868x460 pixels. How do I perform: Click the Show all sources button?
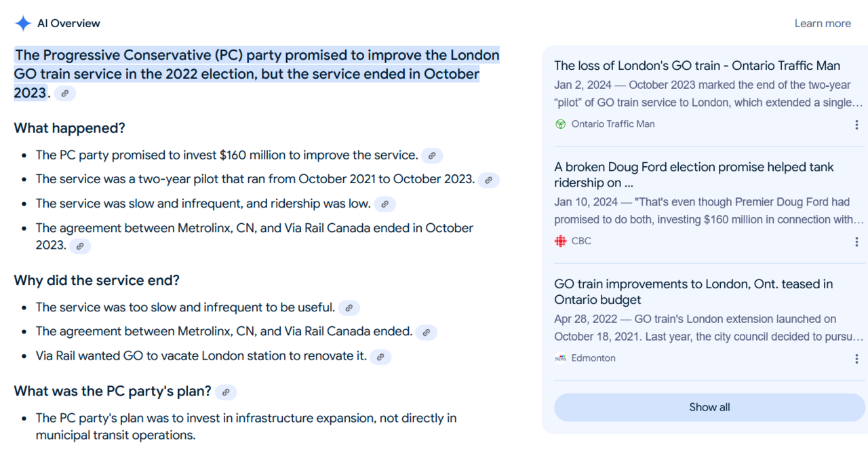709,407
